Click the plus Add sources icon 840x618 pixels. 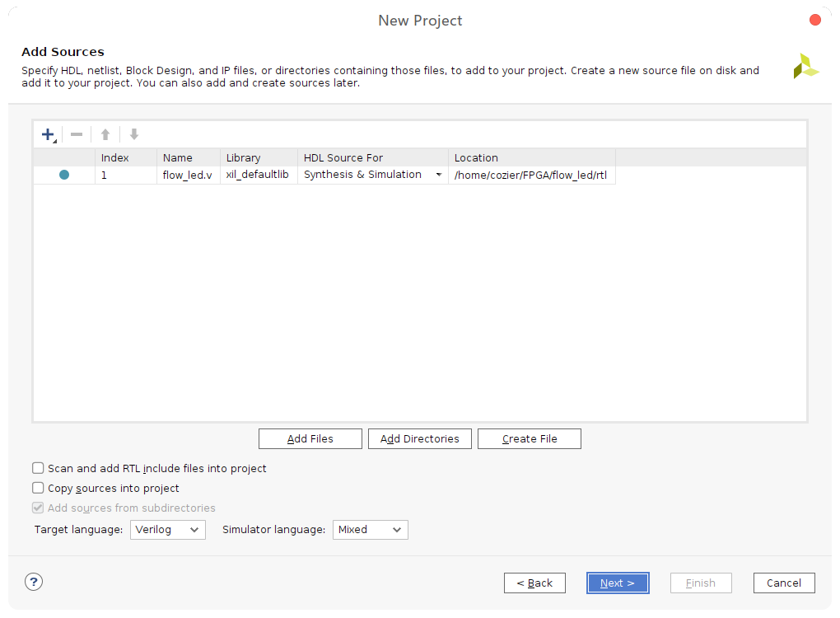[48, 134]
